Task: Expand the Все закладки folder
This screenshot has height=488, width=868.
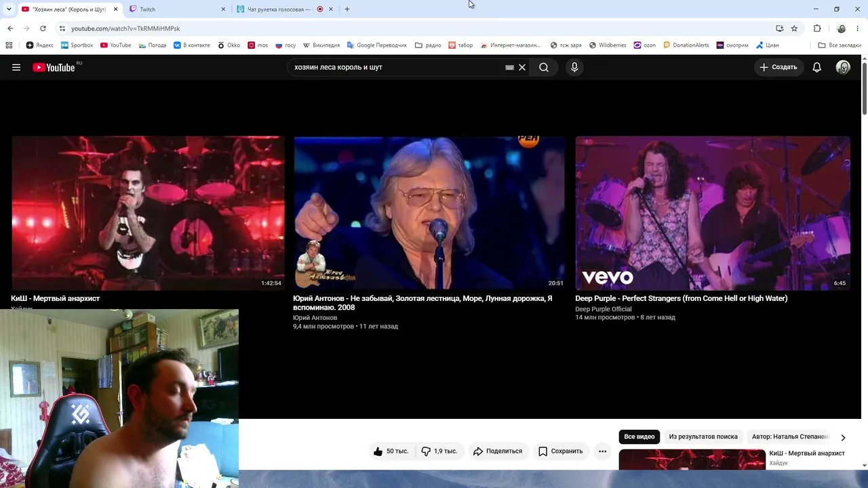Action: (x=840, y=45)
